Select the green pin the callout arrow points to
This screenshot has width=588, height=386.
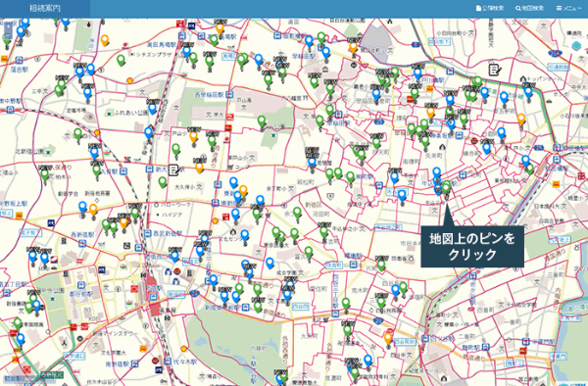click(x=446, y=188)
